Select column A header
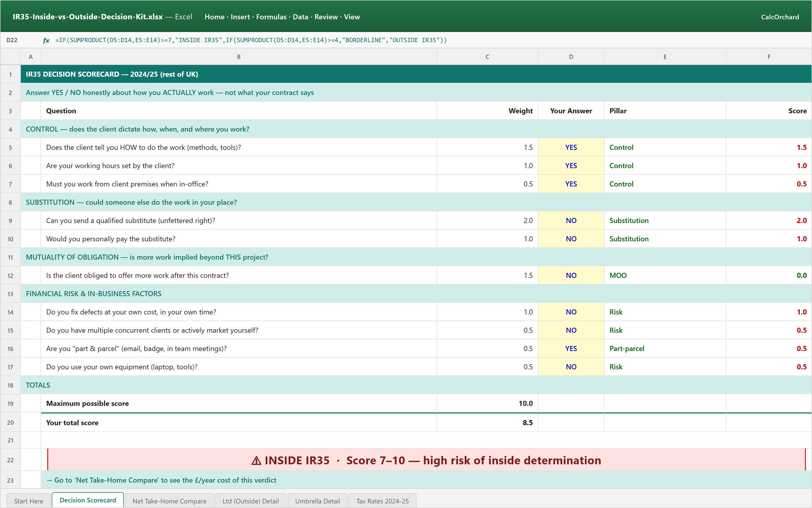Screen dimensions: 812x508 pyautogui.click(x=30, y=57)
